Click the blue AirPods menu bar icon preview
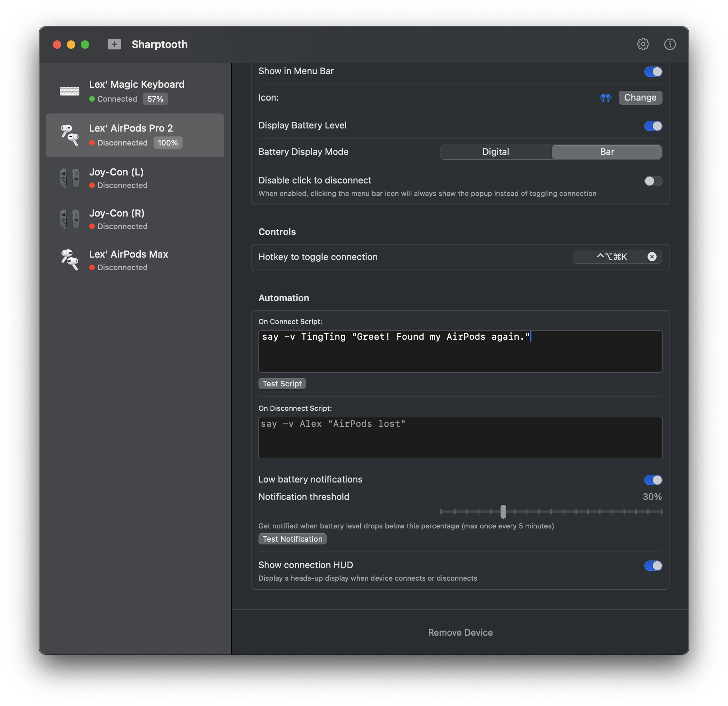Viewport: 728px width, 706px height. [x=605, y=97]
